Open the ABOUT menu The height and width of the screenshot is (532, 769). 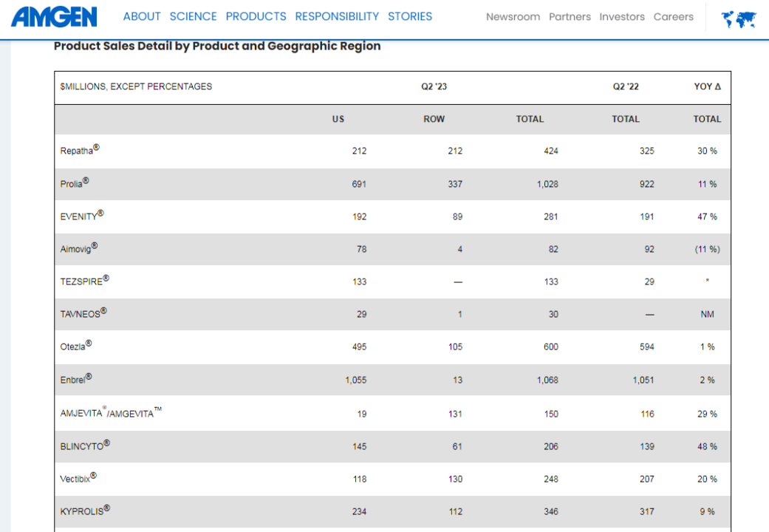click(x=142, y=16)
